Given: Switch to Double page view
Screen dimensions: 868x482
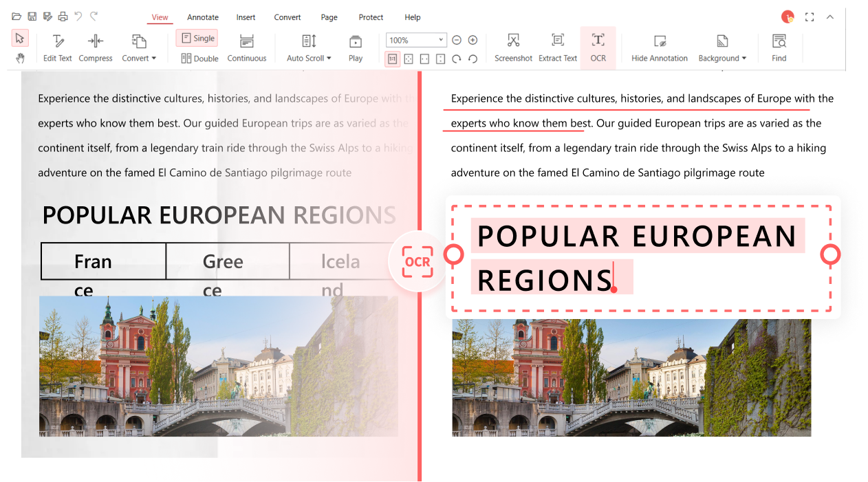Looking at the screenshot, I should coord(199,58).
